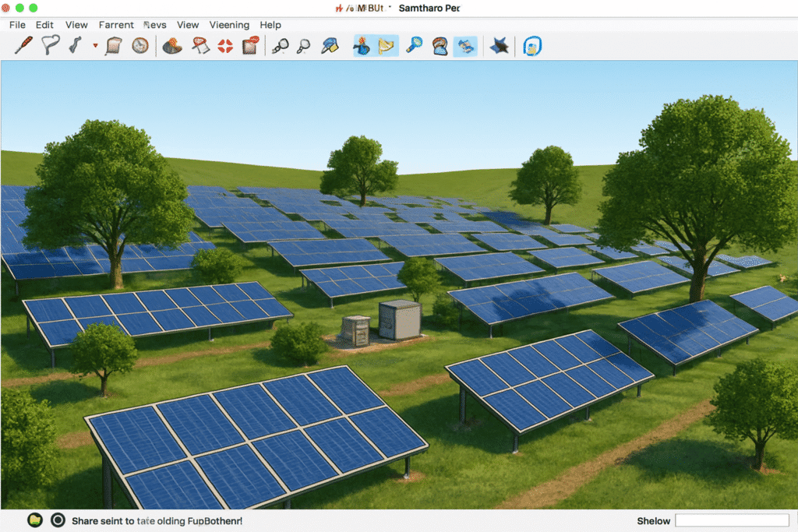Click the rightmost circled camera tool
Screen dimensions: 798x532
pyautogui.click(x=531, y=45)
